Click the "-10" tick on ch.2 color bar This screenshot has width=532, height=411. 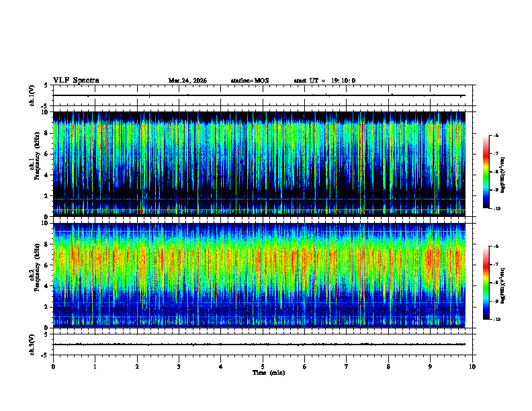[497, 320]
